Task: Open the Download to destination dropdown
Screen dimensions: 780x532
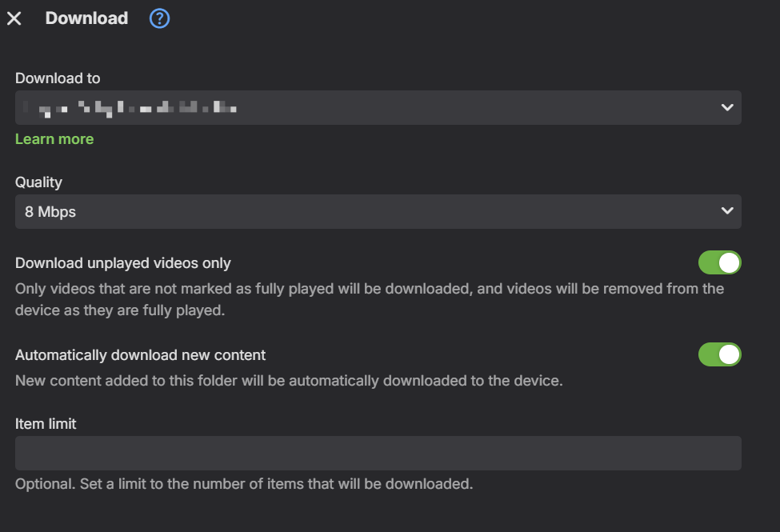Action: point(378,107)
